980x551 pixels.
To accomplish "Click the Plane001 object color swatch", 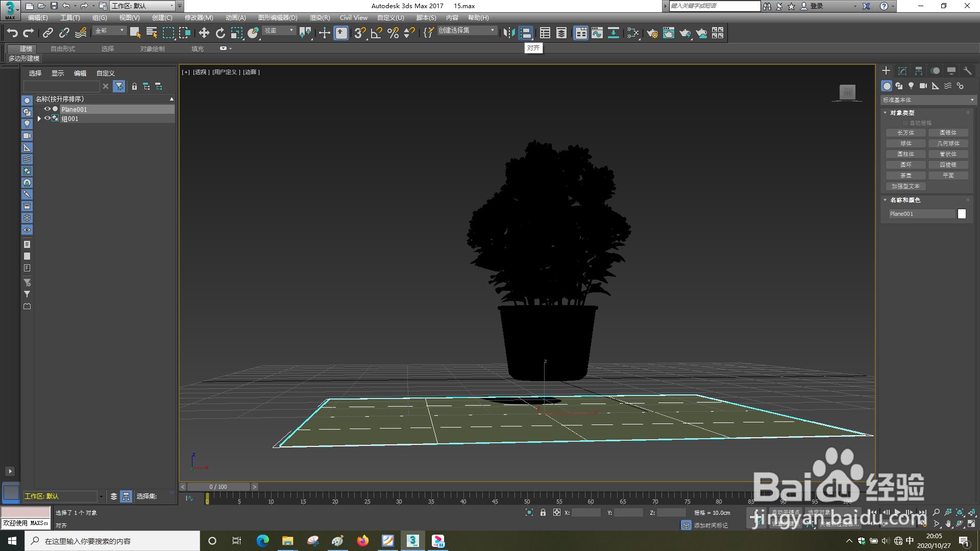I will click(x=962, y=214).
